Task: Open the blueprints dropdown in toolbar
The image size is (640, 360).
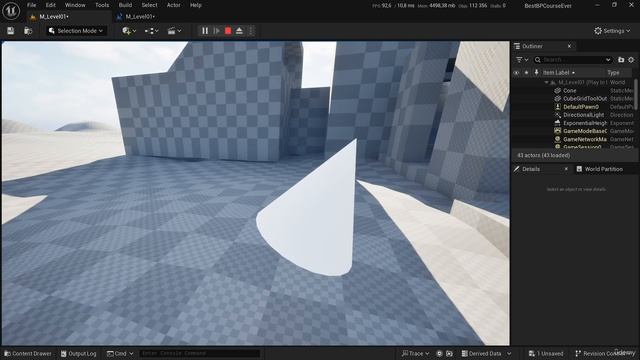Action: 151,31
